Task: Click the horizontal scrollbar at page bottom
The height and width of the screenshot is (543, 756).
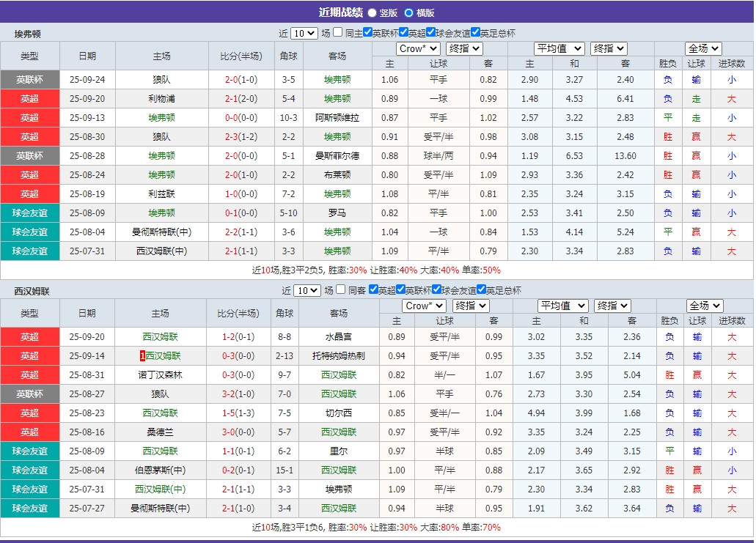Action: point(378,539)
